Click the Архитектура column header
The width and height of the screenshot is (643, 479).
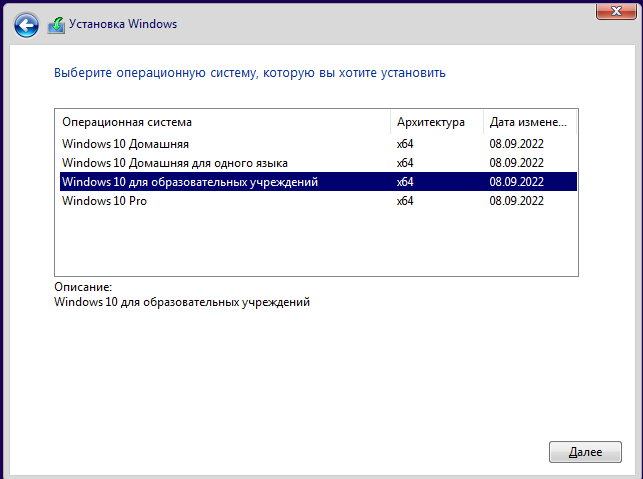[x=437, y=122]
